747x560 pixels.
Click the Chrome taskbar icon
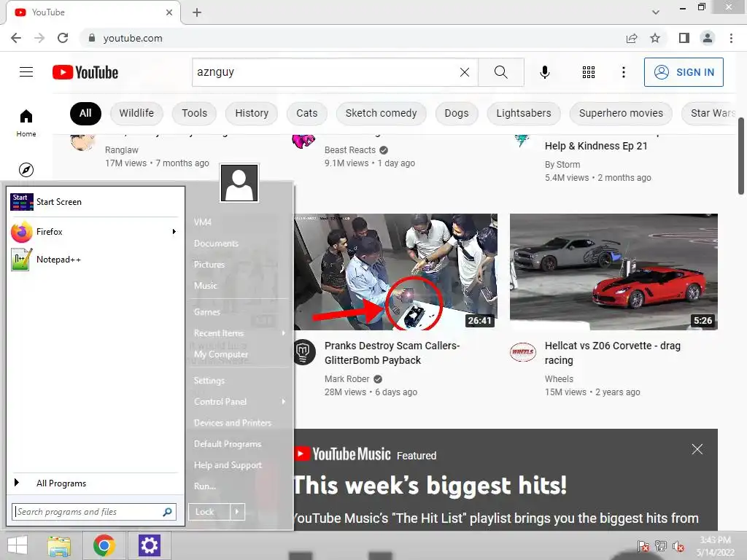[x=104, y=545]
